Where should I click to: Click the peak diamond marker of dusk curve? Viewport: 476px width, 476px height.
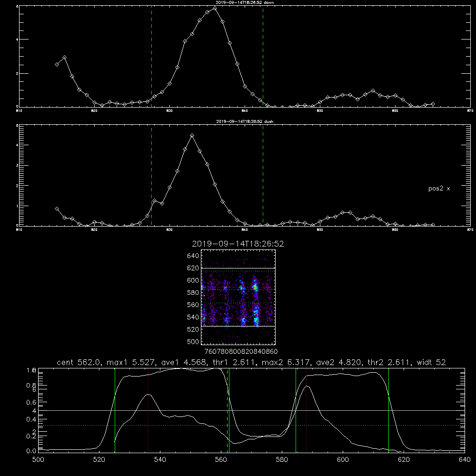point(192,136)
